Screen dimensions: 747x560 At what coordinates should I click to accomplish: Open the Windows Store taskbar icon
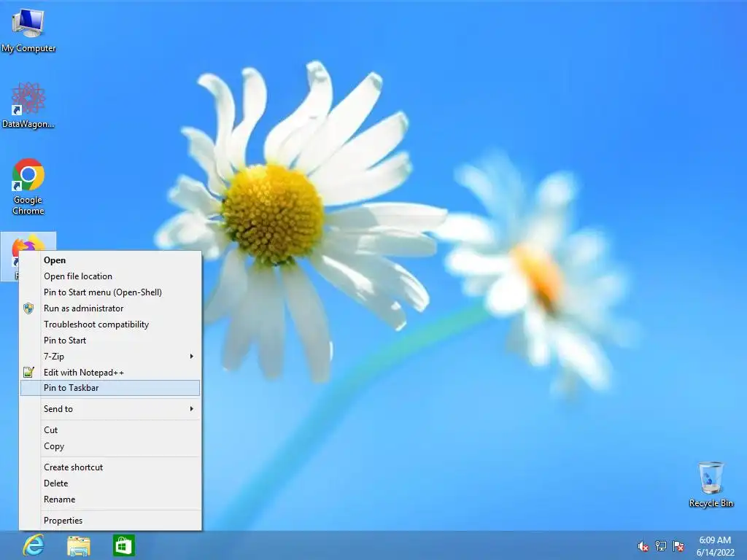pyautogui.click(x=124, y=545)
